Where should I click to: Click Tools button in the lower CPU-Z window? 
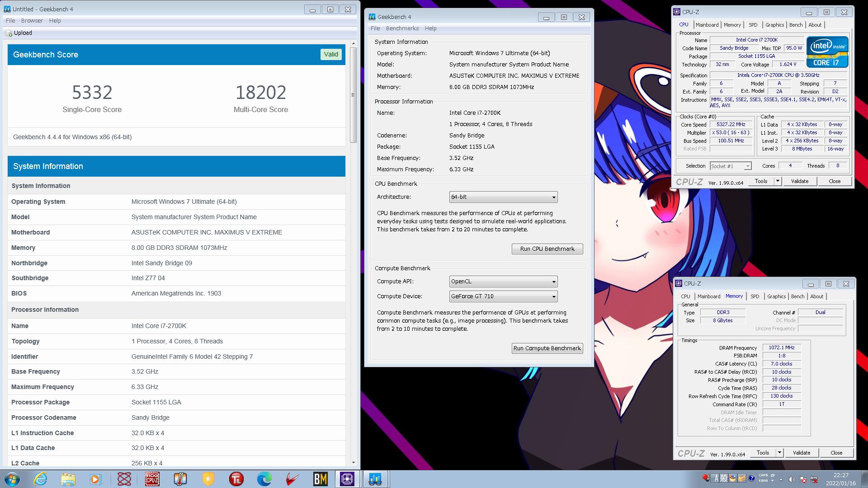point(763,453)
